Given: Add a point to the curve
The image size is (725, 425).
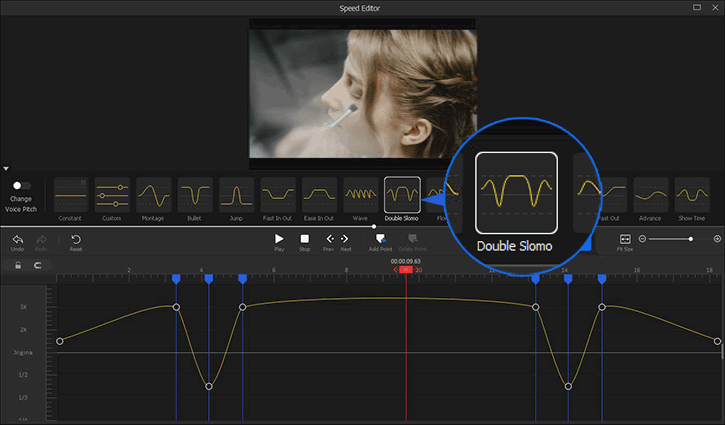Looking at the screenshot, I should coord(380,240).
